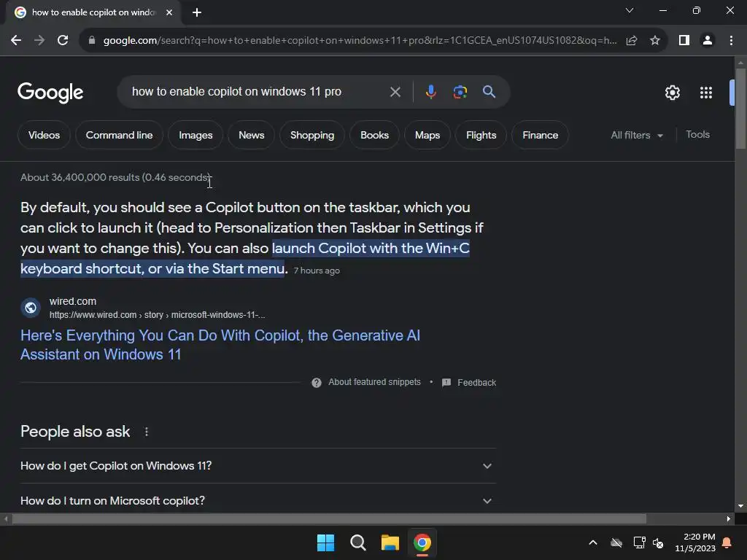747x560 pixels.
Task: Click the vertical page scrollbar thumb
Action: click(740, 109)
